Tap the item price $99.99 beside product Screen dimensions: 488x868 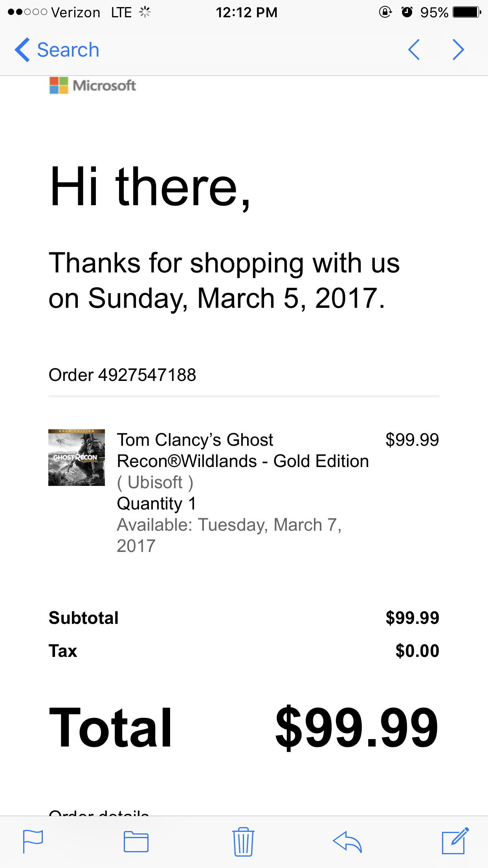click(x=412, y=440)
